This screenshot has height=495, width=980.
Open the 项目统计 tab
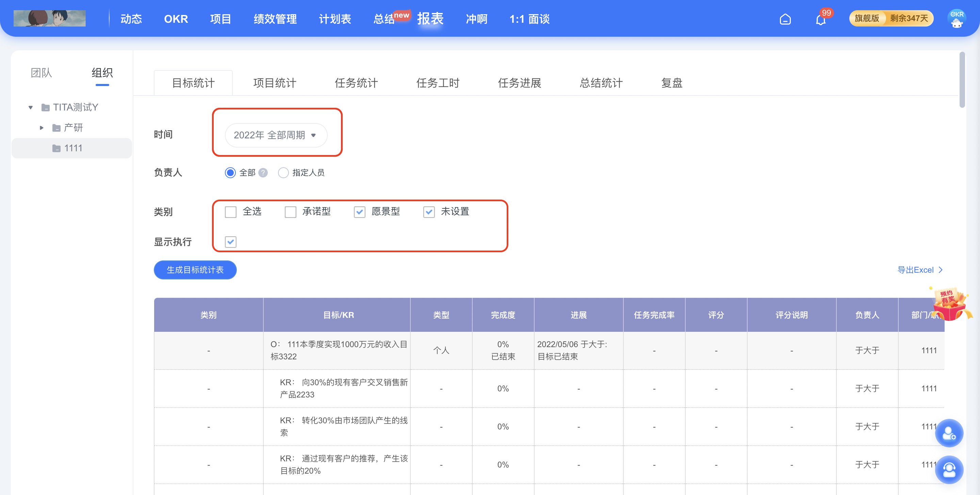[275, 83]
